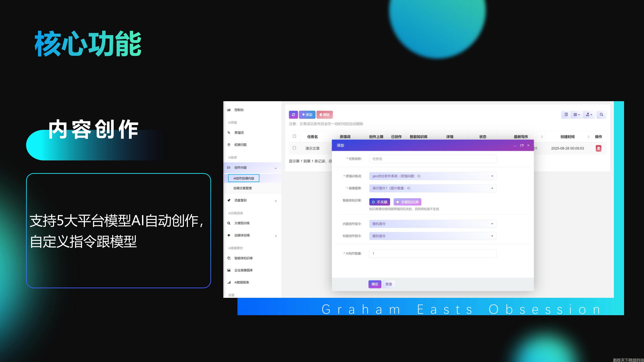Click the 流量复刻 rocket icon
Viewport: 644px width, 362px height.
point(229,200)
